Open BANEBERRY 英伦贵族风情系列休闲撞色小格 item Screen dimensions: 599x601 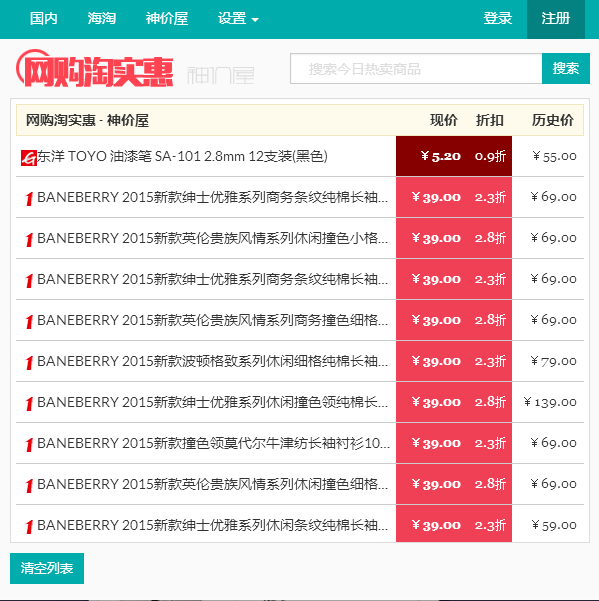tap(213, 238)
